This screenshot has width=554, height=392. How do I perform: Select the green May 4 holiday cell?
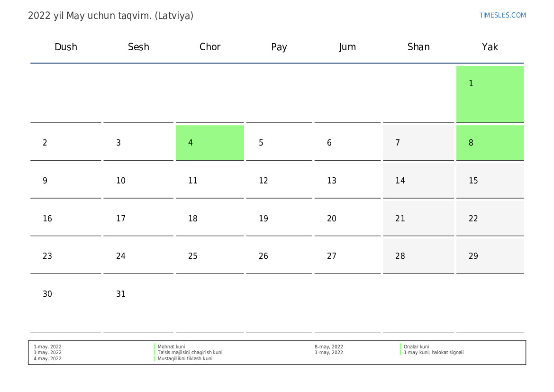click(x=209, y=143)
